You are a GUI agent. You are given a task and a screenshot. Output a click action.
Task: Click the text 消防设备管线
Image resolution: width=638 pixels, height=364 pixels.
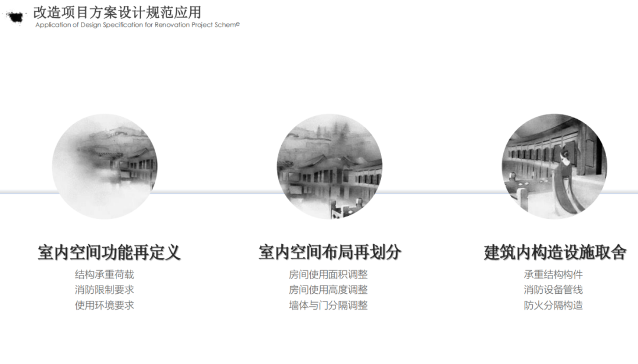click(x=554, y=290)
